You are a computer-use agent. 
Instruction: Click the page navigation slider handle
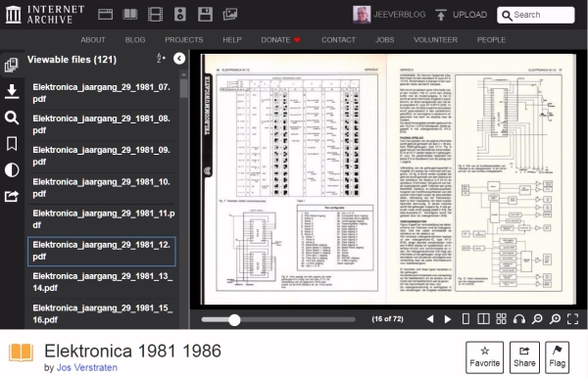pyautogui.click(x=234, y=319)
